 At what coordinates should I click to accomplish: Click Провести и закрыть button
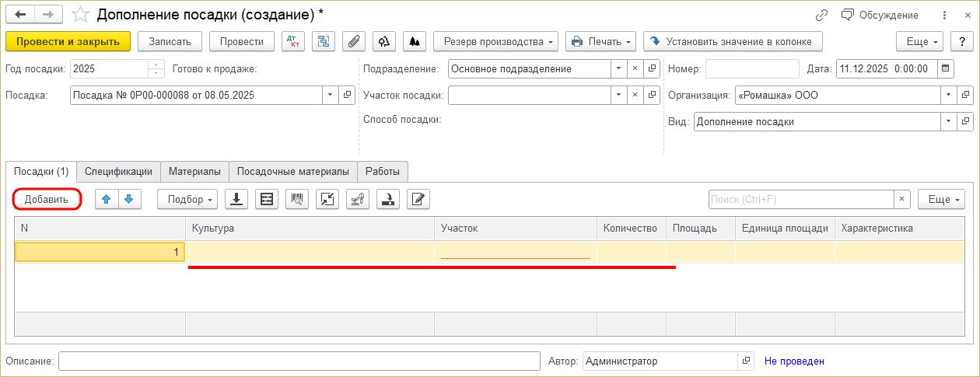(x=68, y=41)
